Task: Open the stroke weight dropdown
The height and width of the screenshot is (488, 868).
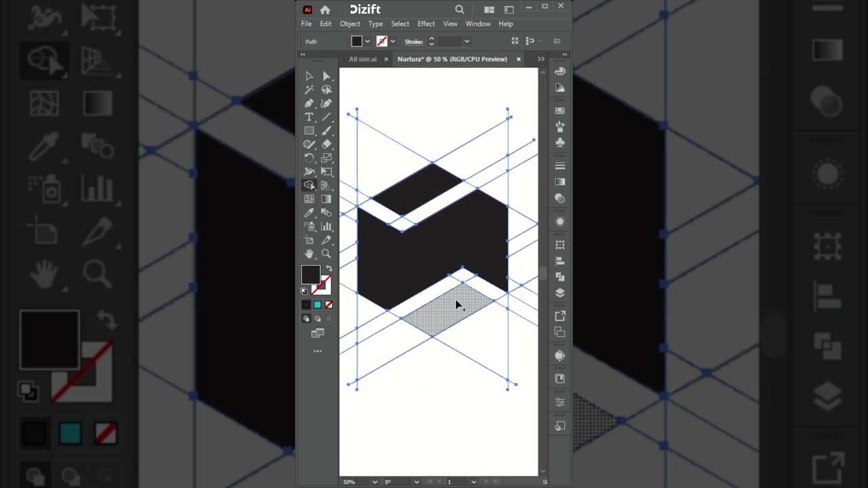Action: 467,41
